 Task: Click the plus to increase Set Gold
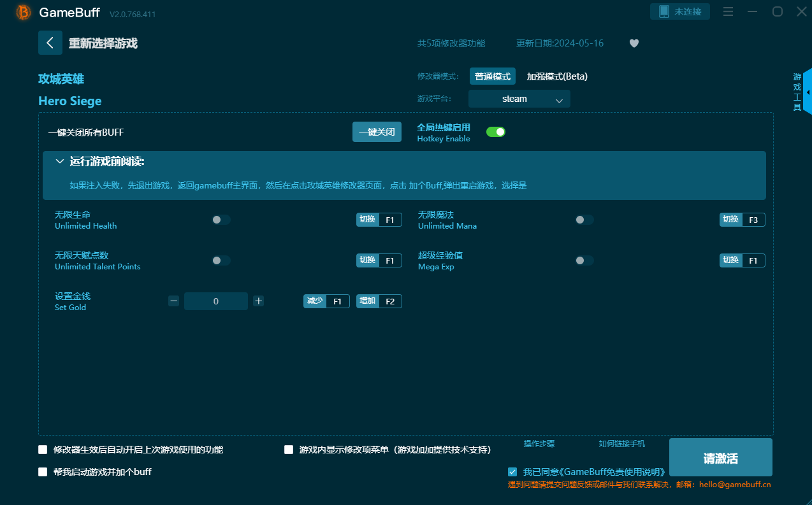point(259,301)
